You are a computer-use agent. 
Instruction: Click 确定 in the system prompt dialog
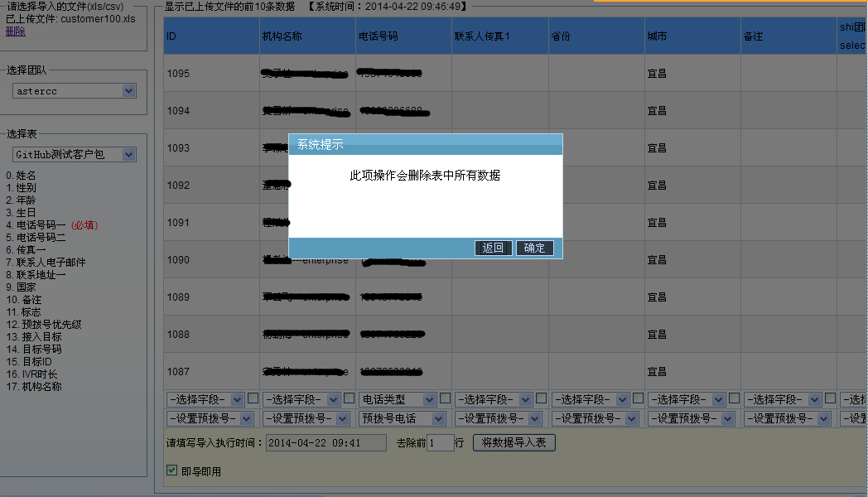(x=534, y=248)
